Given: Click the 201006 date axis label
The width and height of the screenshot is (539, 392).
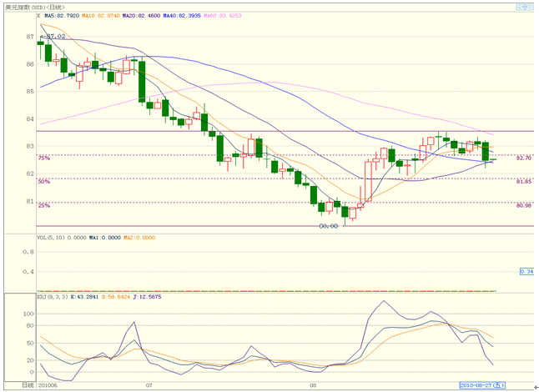Looking at the screenshot, I should pos(48,385).
